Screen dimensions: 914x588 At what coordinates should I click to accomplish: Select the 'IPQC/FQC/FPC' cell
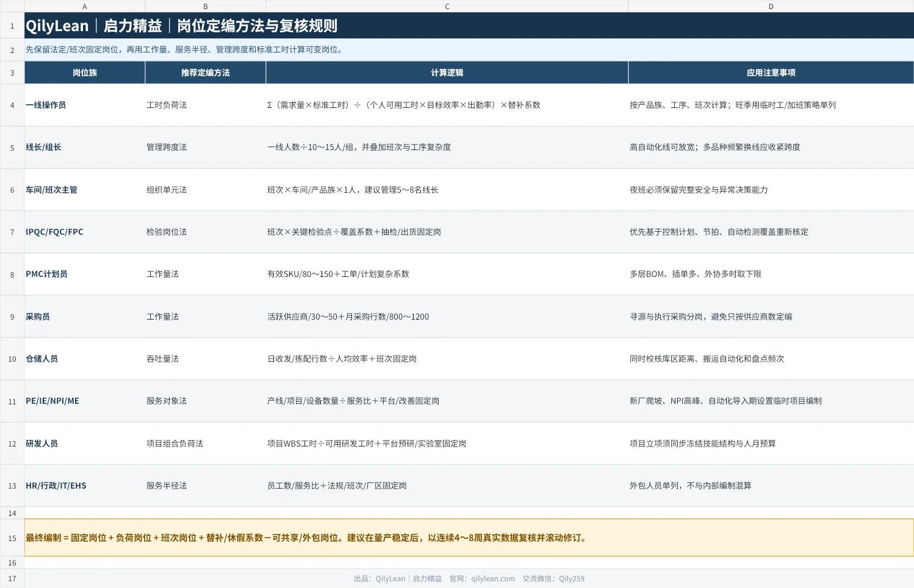click(x=85, y=232)
